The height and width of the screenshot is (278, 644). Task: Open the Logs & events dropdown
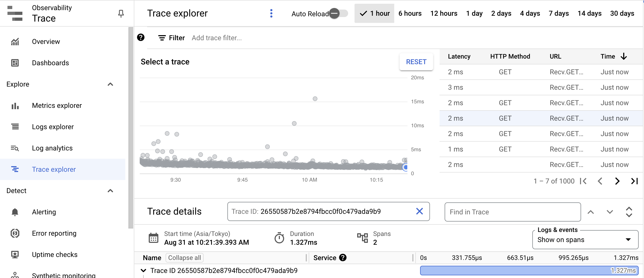tap(585, 240)
